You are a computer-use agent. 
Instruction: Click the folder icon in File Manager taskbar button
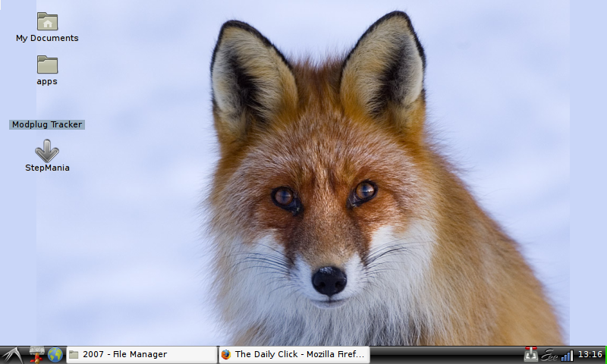coord(74,354)
